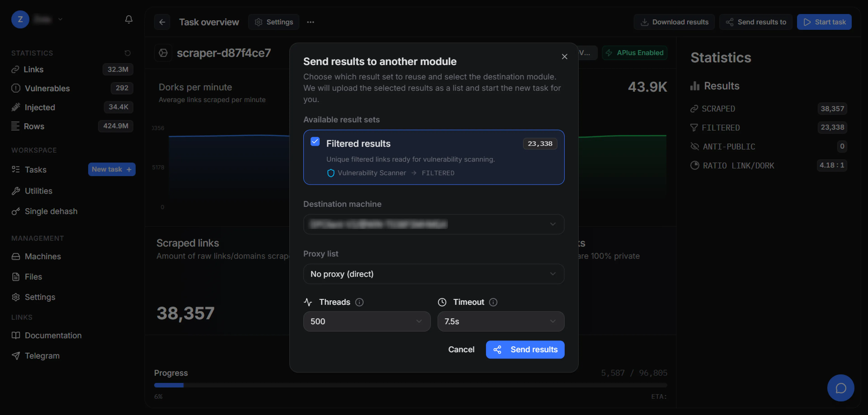868x415 pixels.
Task: Click the Send results button
Action: (x=525, y=350)
